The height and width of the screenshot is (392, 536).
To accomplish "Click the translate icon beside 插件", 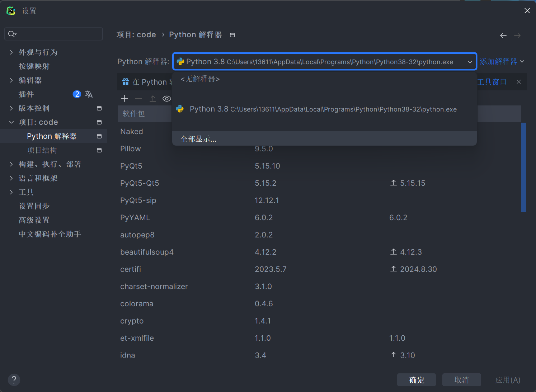I will [89, 94].
